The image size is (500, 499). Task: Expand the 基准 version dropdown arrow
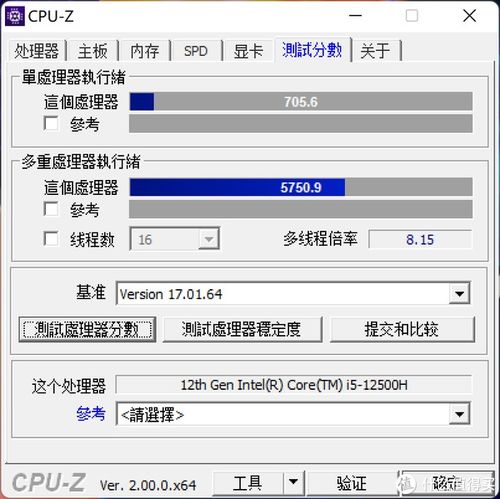pos(459,293)
